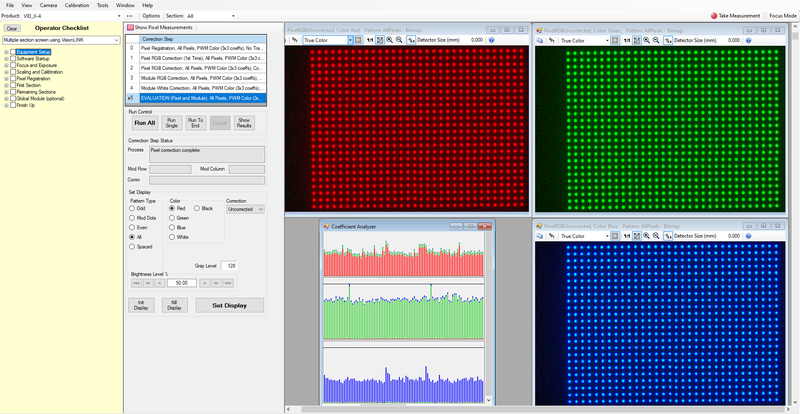The image size is (800, 414).
Task: Select the Odd pattern type
Action: [132, 208]
